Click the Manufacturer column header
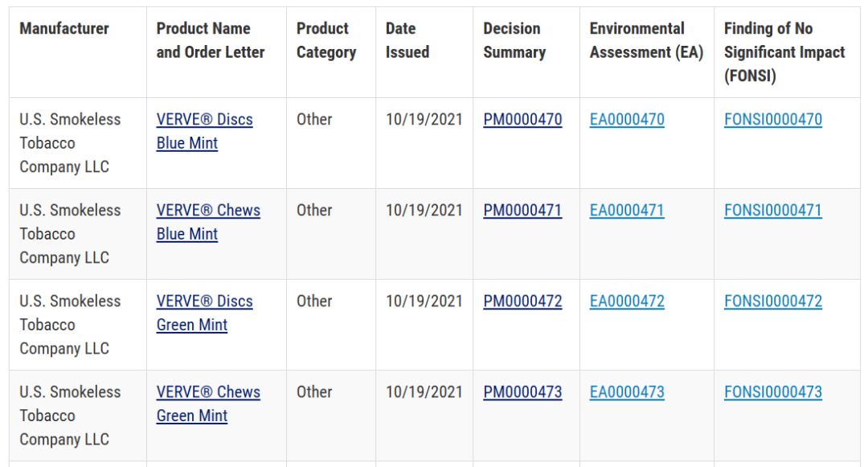The height and width of the screenshot is (467, 868). tap(64, 28)
